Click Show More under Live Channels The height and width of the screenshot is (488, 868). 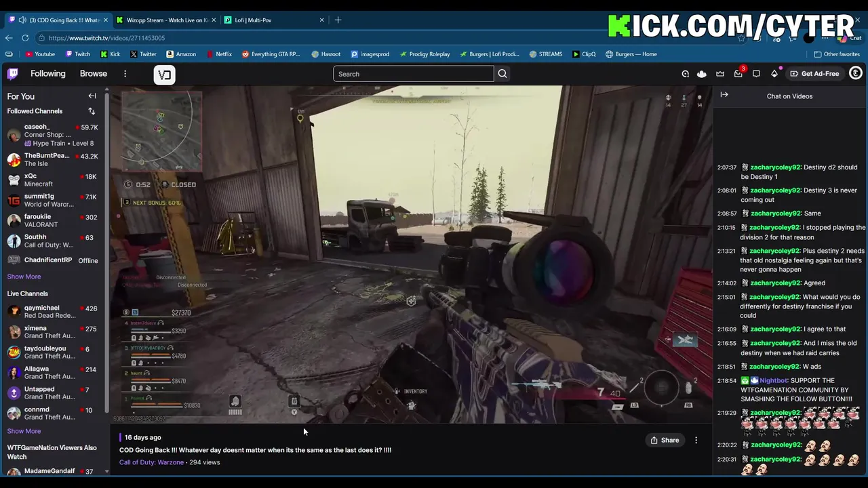24,431
